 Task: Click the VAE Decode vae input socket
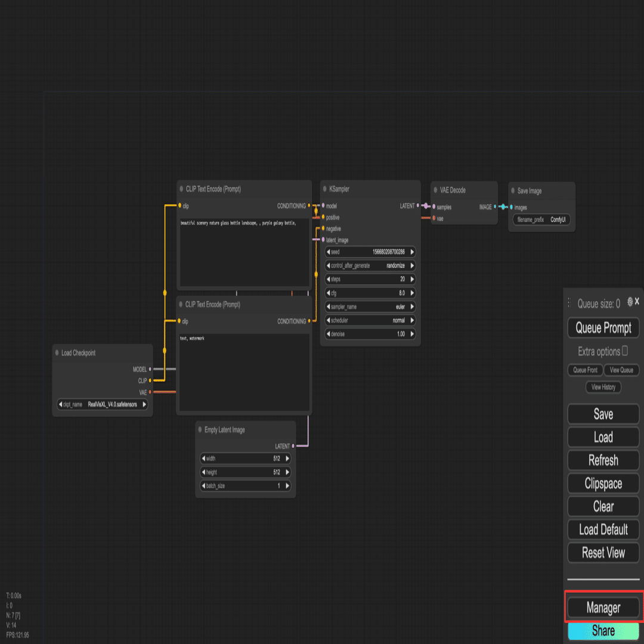click(x=434, y=218)
